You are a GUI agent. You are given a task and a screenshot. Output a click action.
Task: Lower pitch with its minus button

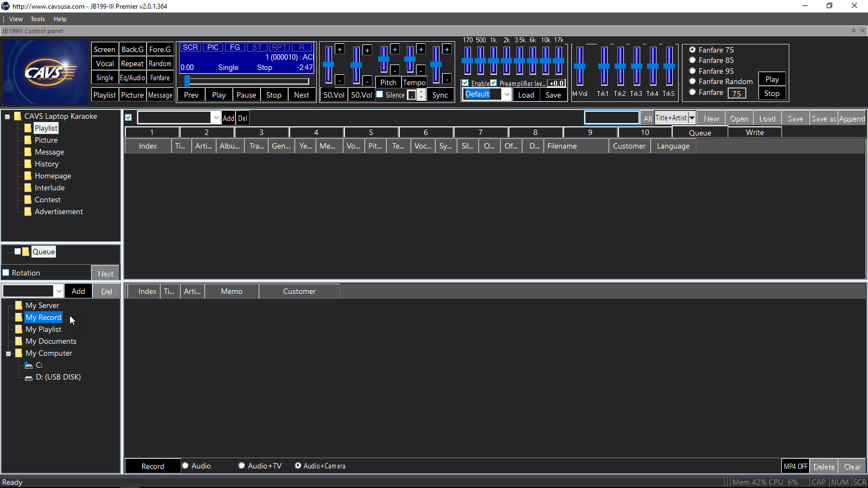pos(395,70)
